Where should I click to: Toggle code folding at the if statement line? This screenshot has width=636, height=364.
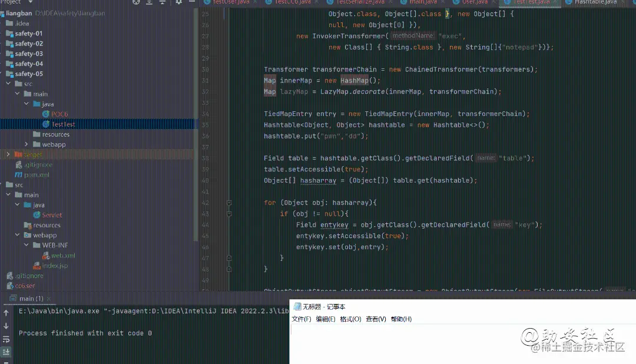tap(228, 213)
